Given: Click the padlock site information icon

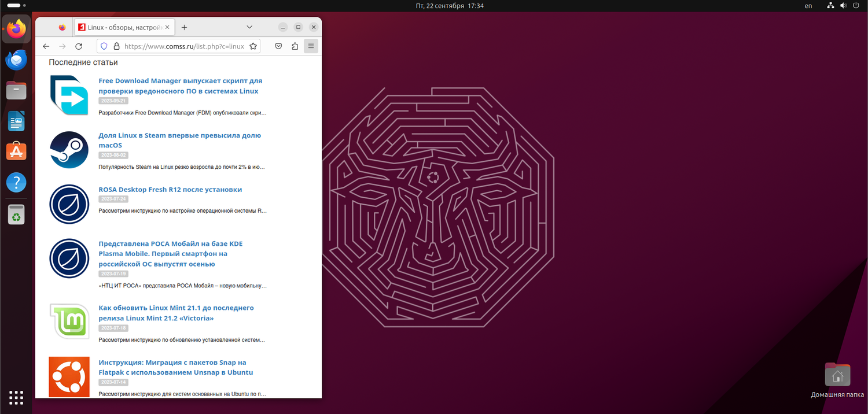Looking at the screenshot, I should 116,46.
